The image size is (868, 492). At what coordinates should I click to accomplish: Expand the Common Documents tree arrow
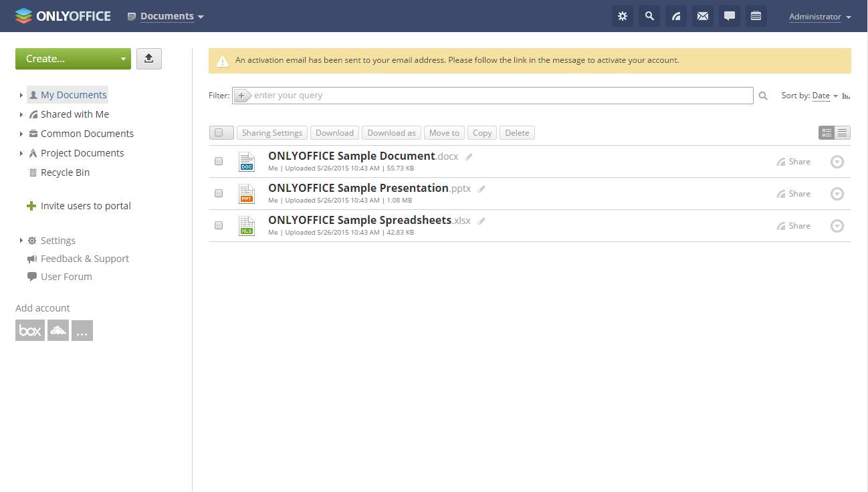pos(21,134)
